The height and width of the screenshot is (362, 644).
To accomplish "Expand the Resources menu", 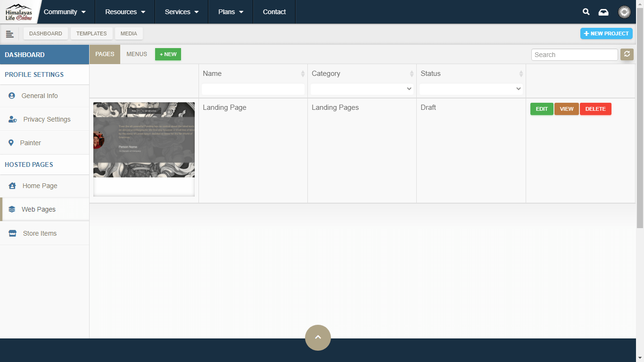I will tap(125, 12).
